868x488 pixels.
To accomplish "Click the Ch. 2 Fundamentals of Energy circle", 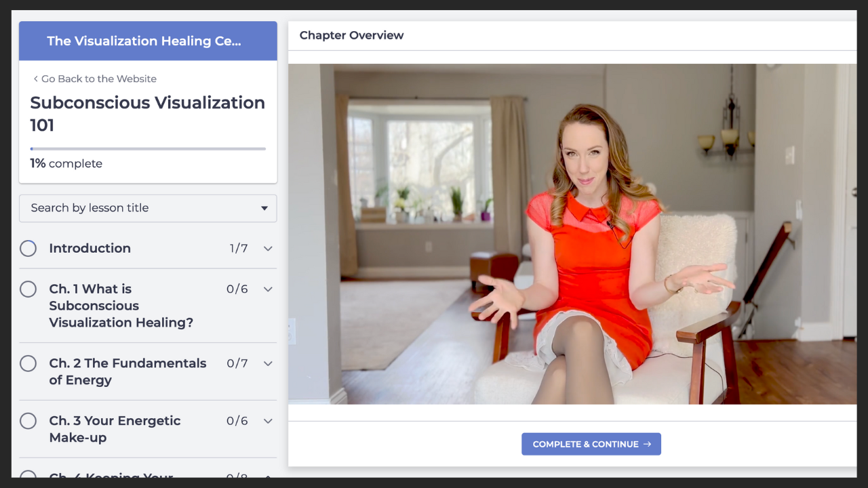I will click(28, 364).
